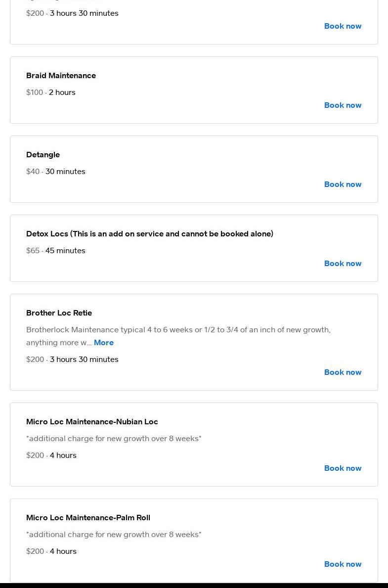This screenshot has width=388, height=588.
Task: Click Book now for Detangle
Action: click(343, 184)
